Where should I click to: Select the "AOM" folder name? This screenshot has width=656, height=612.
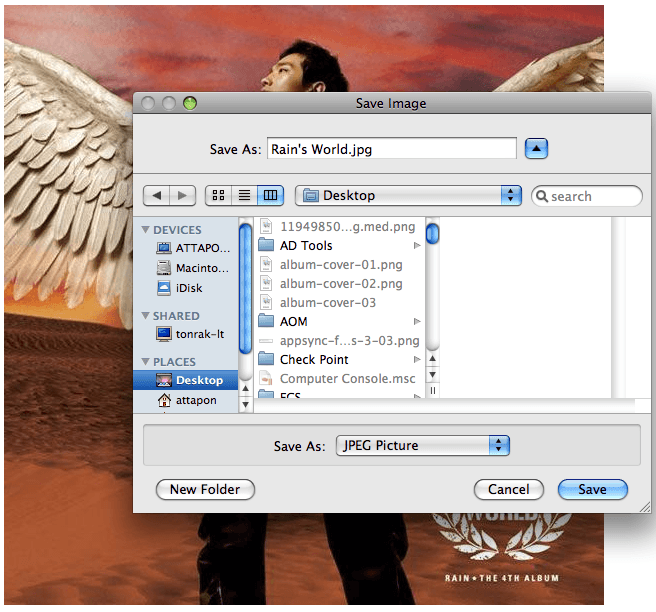(293, 321)
